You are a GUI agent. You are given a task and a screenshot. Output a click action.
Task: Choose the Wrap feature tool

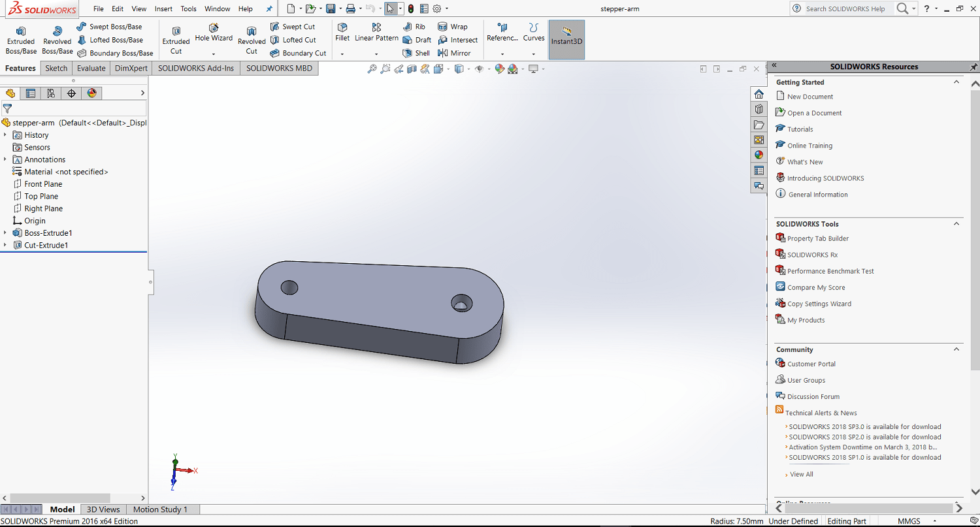pyautogui.click(x=453, y=27)
